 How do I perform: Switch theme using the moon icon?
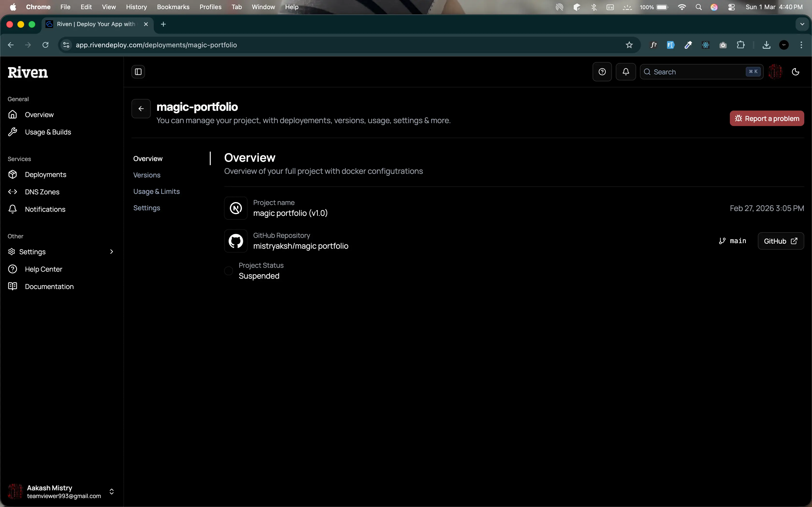coord(796,71)
